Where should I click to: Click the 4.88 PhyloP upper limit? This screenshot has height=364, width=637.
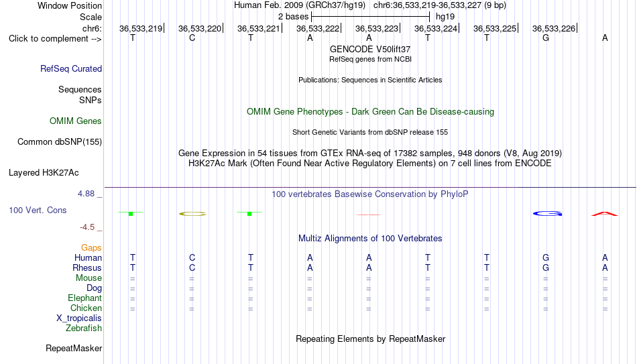tap(86, 194)
